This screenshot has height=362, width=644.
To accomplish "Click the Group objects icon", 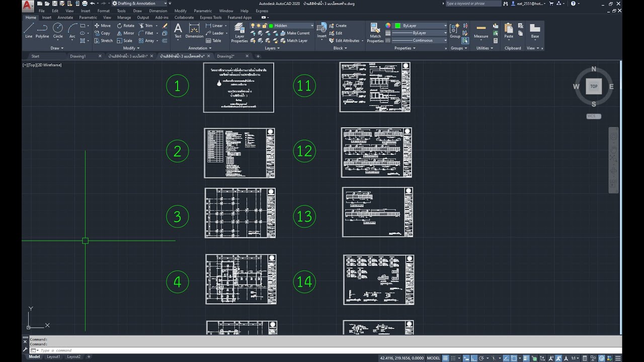I will 455,30.
